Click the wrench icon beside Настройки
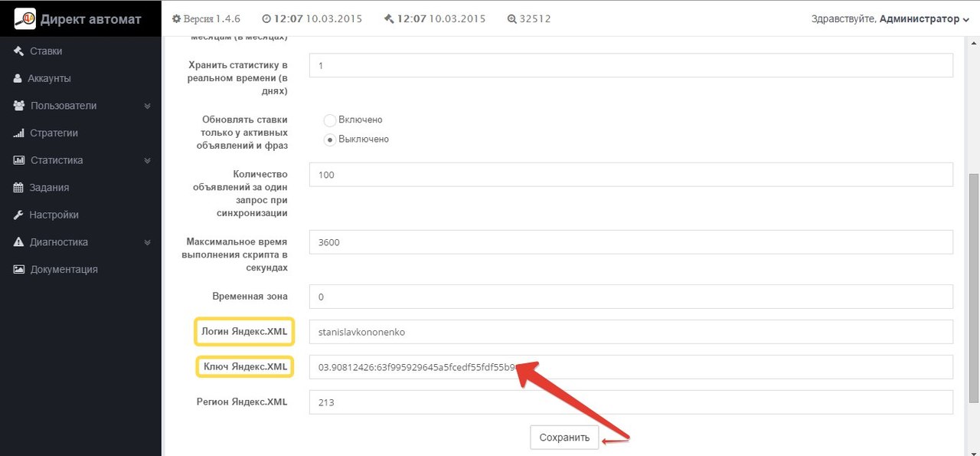The height and width of the screenshot is (456, 980). (x=18, y=215)
